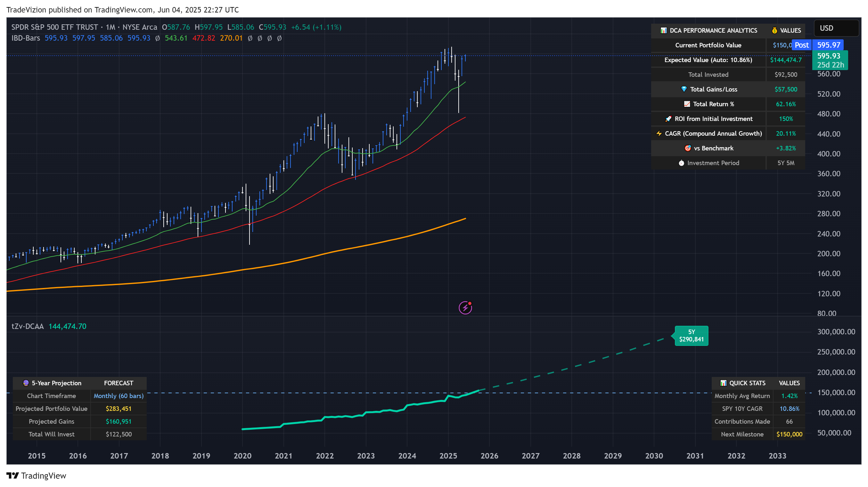Select the IBD-Bars indicator legend

tap(26, 38)
